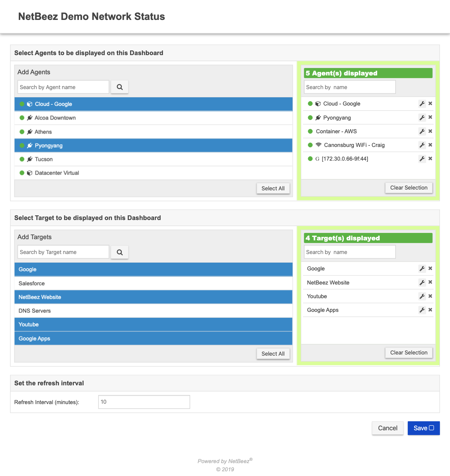Click Container - AWS agent name
The width and height of the screenshot is (450, 476).
336,131
